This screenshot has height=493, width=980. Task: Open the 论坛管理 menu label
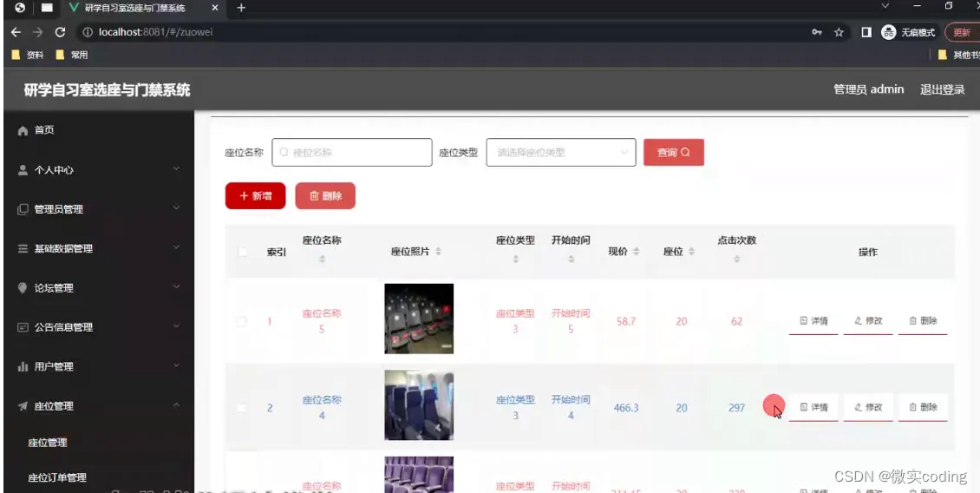pyautogui.click(x=54, y=288)
